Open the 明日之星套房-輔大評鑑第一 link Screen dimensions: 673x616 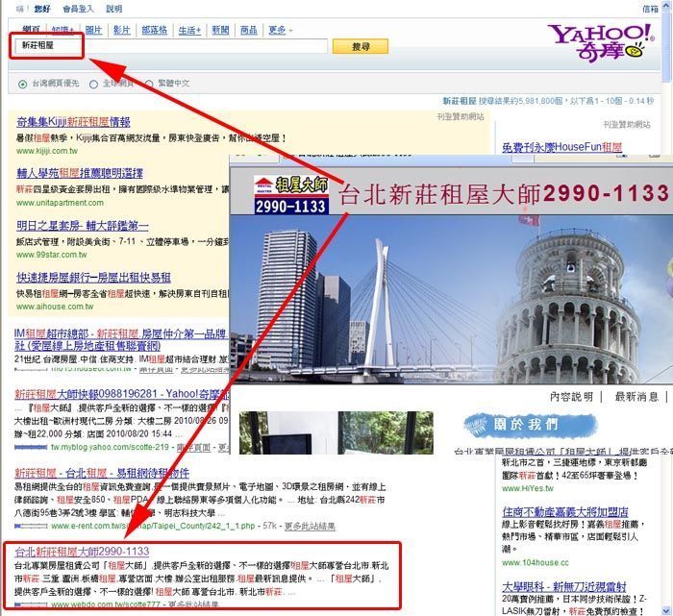tap(83, 225)
